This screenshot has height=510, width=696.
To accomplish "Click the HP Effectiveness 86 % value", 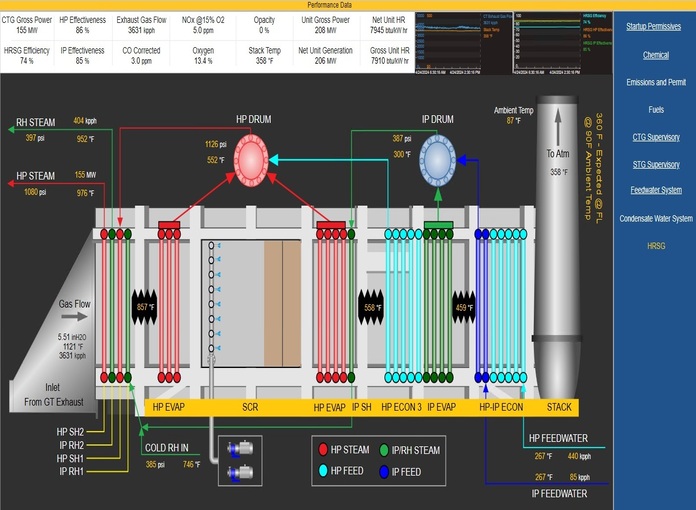I will (83, 30).
